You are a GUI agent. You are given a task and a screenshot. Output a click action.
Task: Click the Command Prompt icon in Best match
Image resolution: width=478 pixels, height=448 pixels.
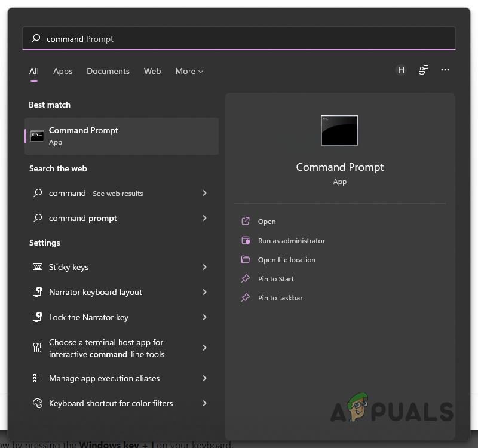tap(37, 136)
